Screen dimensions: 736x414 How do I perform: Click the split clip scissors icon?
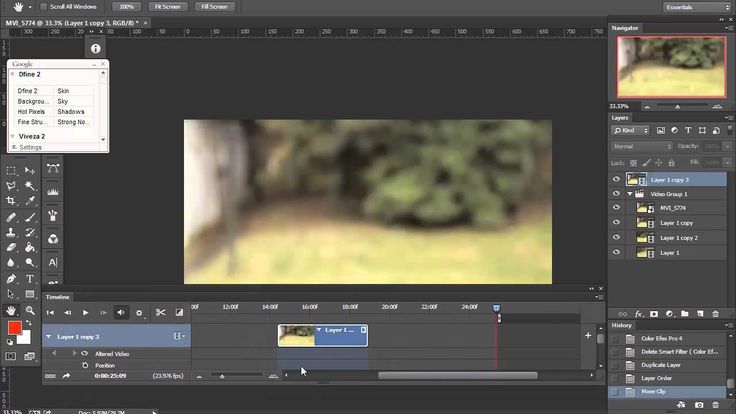point(160,313)
